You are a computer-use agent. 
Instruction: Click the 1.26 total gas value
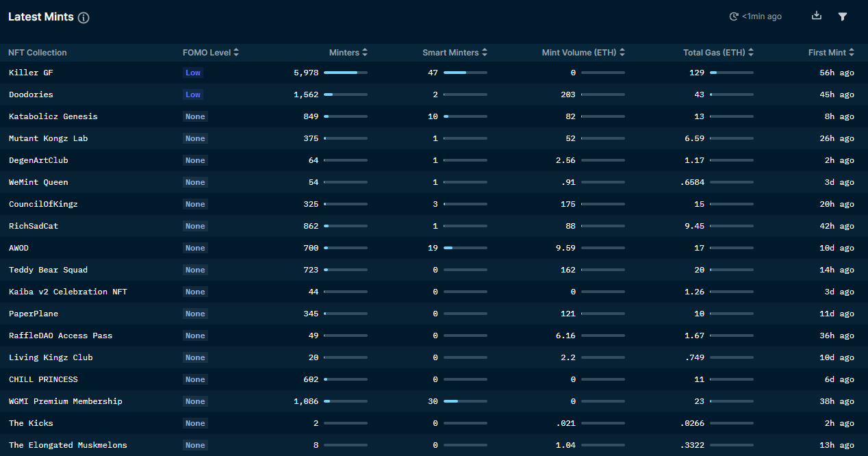[694, 292]
